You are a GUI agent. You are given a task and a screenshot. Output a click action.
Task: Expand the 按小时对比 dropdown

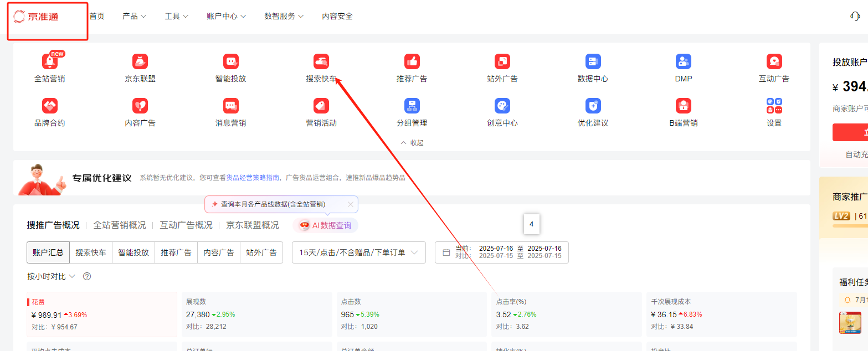[51, 276]
